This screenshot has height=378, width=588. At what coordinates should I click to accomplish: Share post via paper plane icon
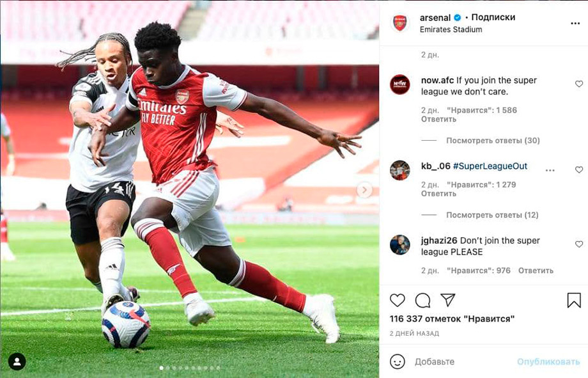tap(448, 300)
